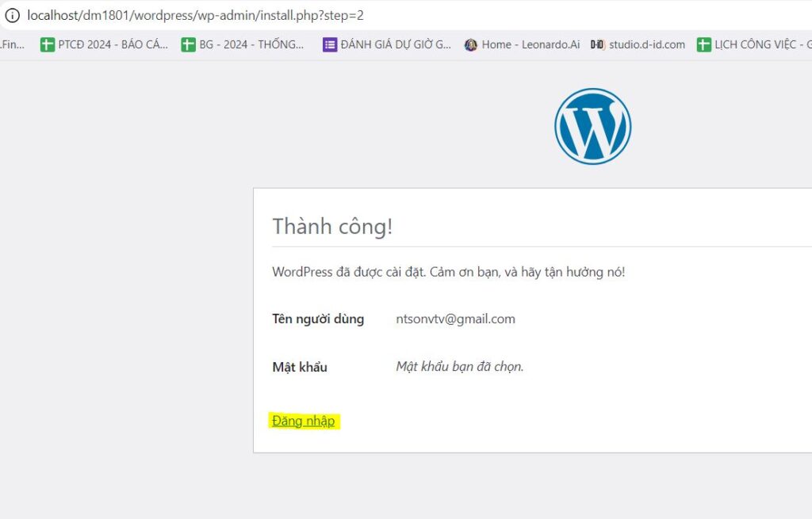Open ĐÁNH GIÁ DỰ GIỜ G... bookmark

[387, 44]
